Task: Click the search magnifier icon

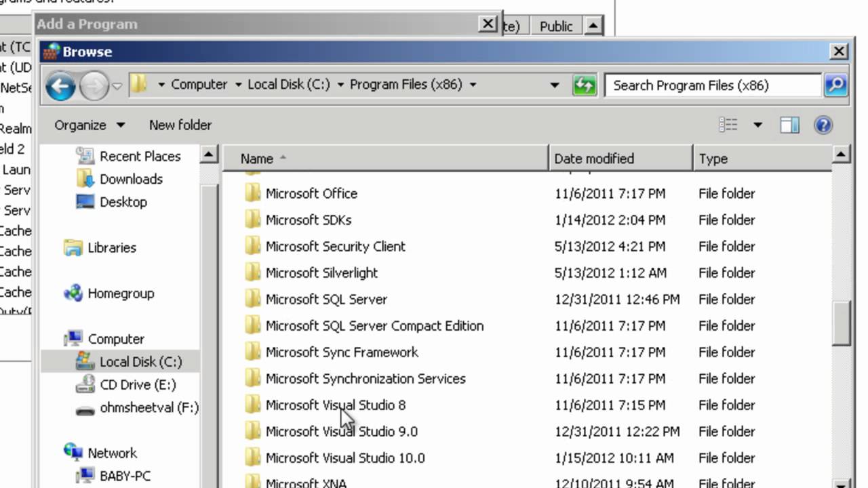Action: coord(835,85)
